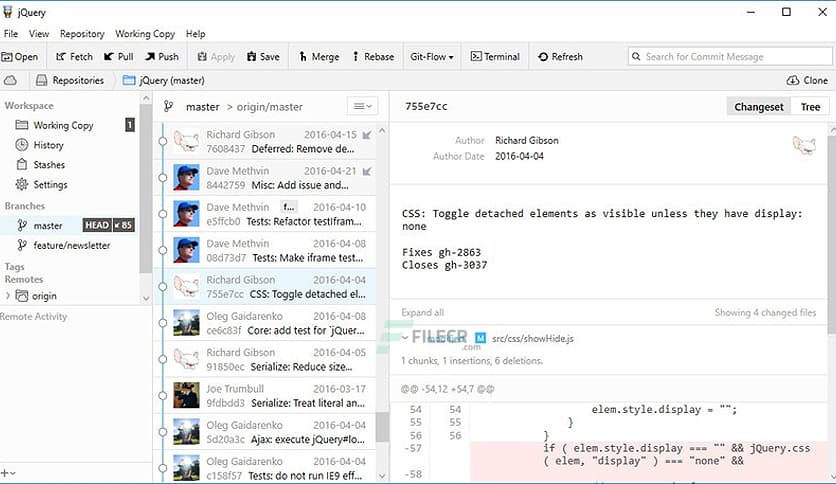
Task: Switch to Changeset view
Action: [759, 107]
